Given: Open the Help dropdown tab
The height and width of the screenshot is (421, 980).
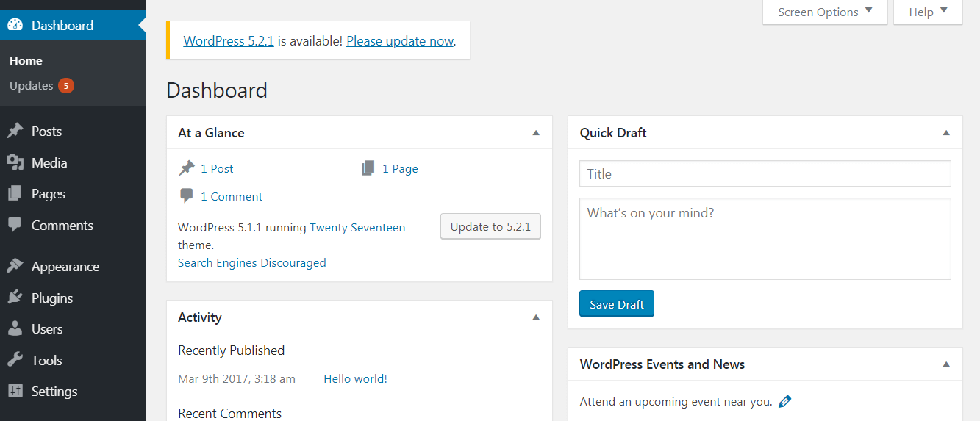Looking at the screenshot, I should [x=928, y=12].
